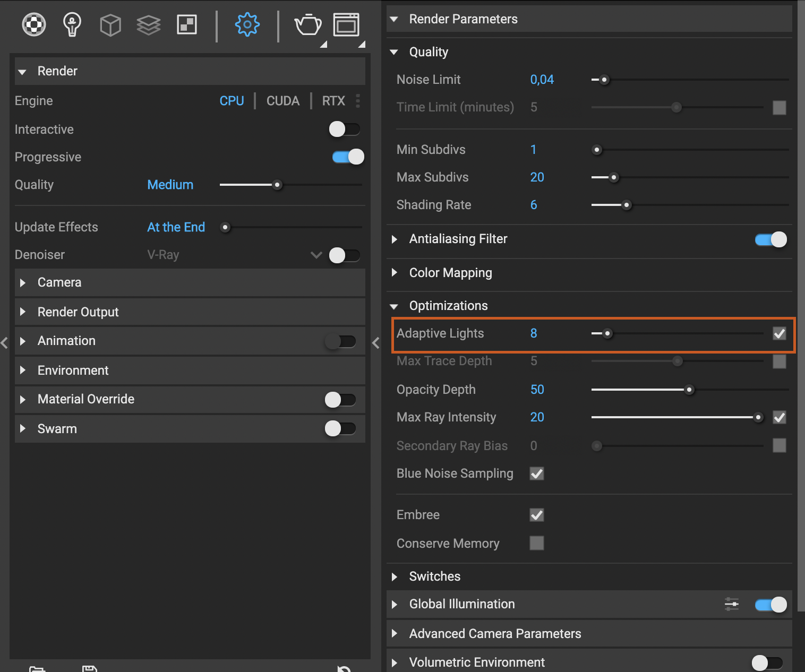Select the CUDA engine
Image resolution: width=805 pixels, height=672 pixels.
click(283, 101)
